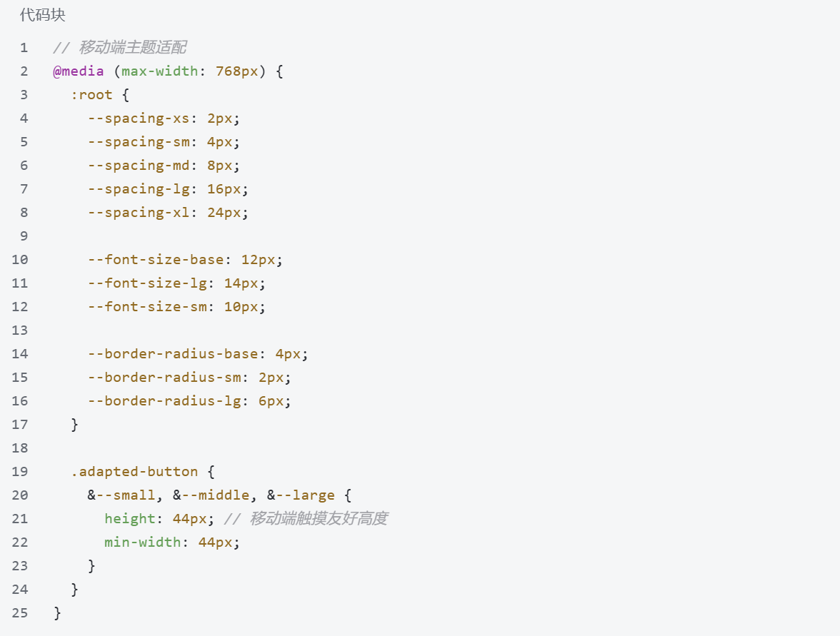Viewport: 840px width, 636px height.
Task: Click the --spacing-xs variable name
Action: (x=139, y=118)
